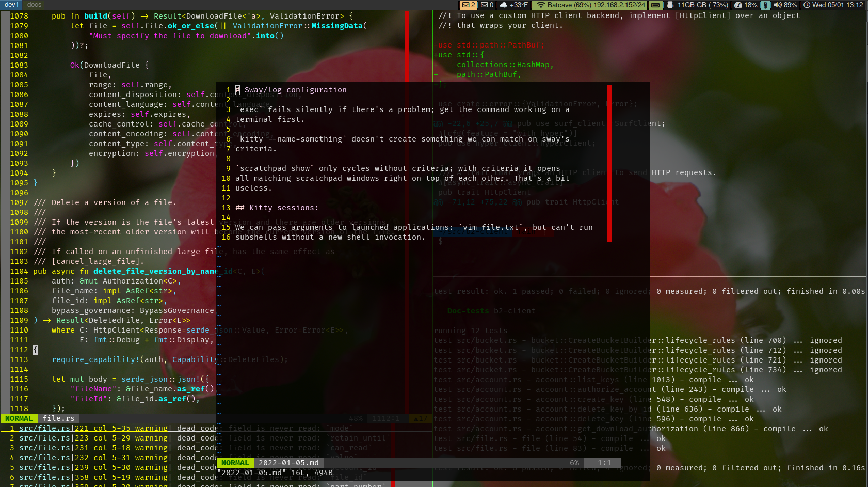This screenshot has width=868, height=487.
Task: Click the 'encryption: self.encryption,' line
Action: click(152, 153)
